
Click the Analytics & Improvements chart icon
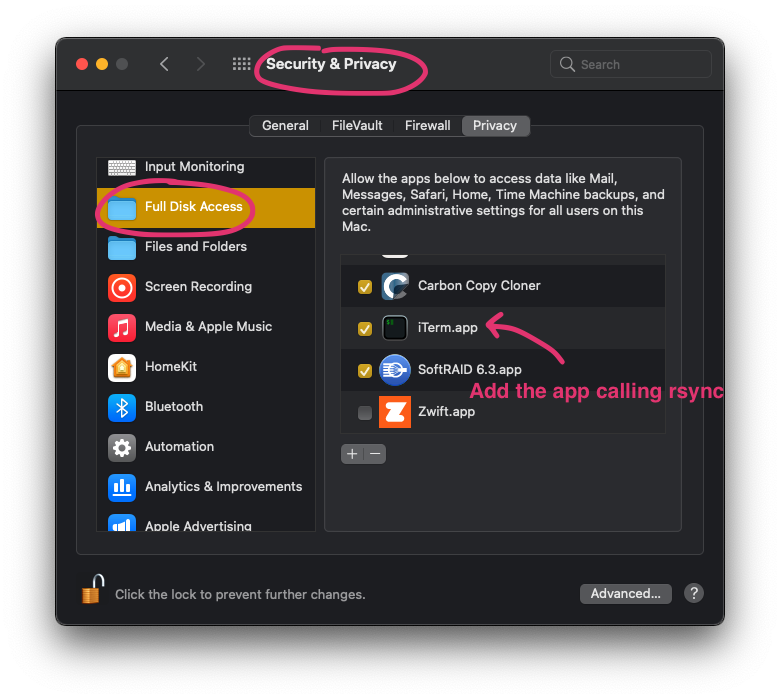122,488
